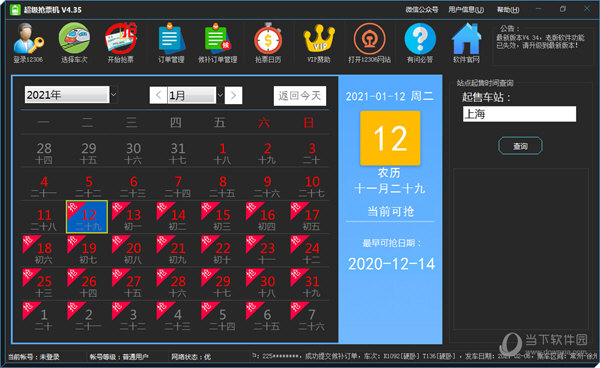
Task: Select January 15 初三
Action: tap(222, 217)
